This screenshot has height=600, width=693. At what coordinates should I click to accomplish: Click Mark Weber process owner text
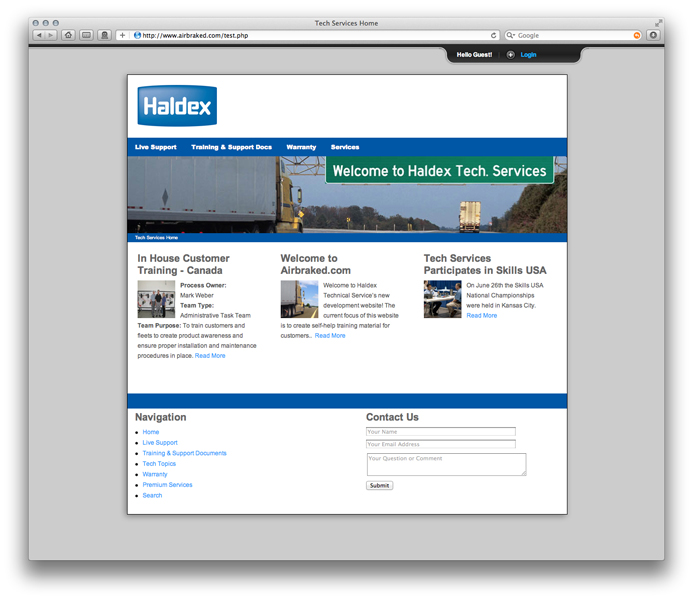(197, 295)
